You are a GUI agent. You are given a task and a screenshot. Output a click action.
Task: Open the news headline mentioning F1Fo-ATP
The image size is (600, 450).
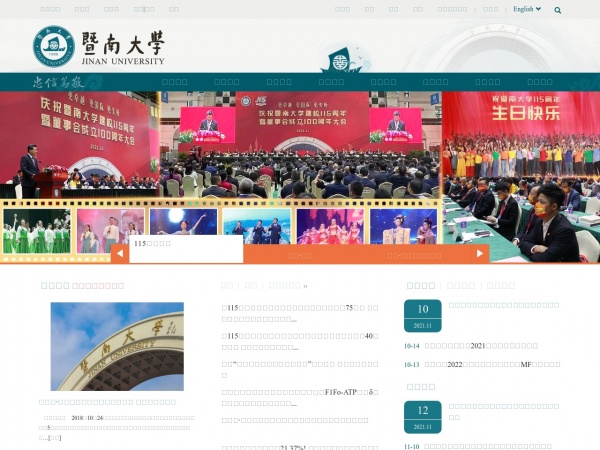(x=300, y=393)
